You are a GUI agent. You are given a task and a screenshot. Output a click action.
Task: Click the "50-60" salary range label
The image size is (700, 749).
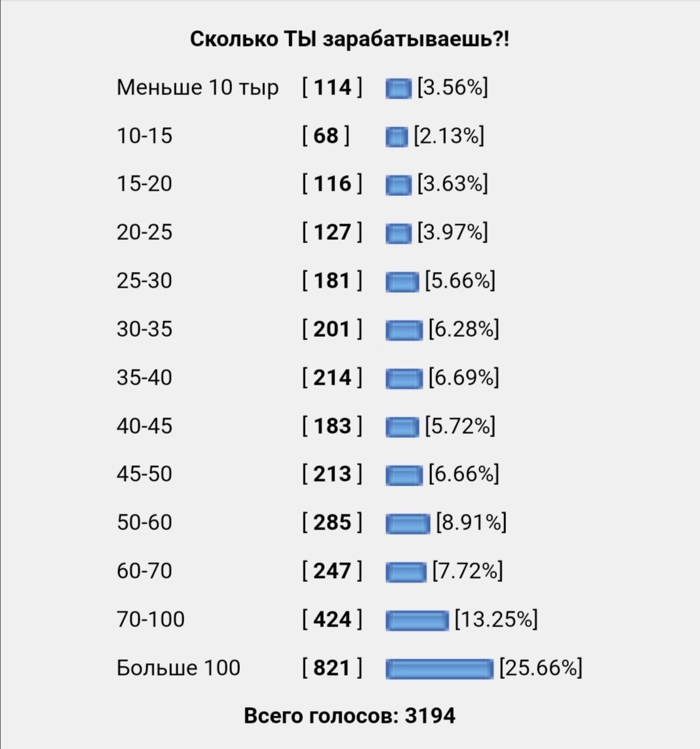point(144,522)
